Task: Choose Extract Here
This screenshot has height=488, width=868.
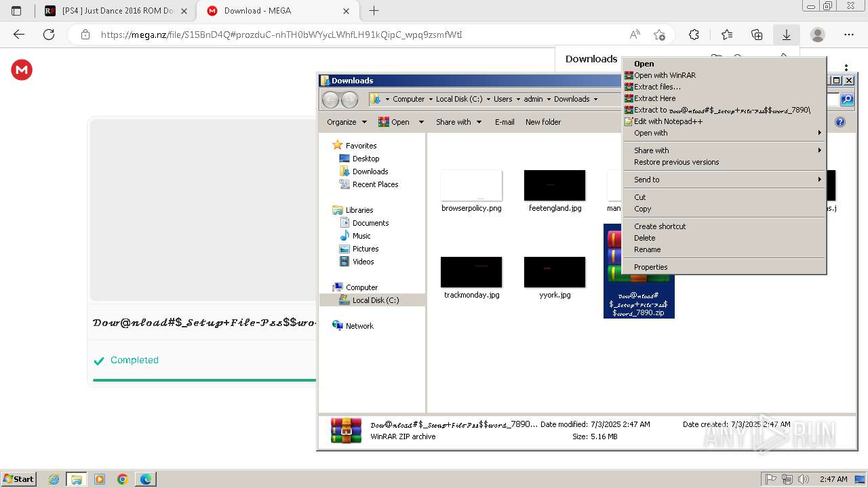Action: pos(724,98)
